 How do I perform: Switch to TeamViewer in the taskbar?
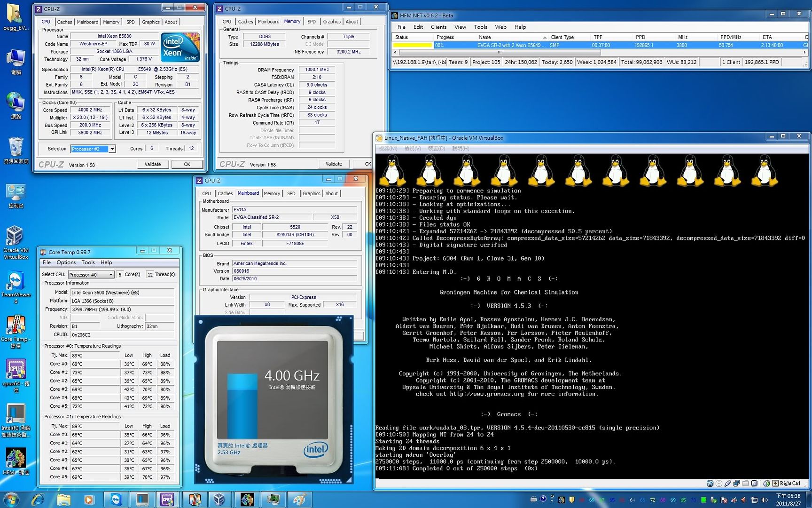click(x=116, y=499)
